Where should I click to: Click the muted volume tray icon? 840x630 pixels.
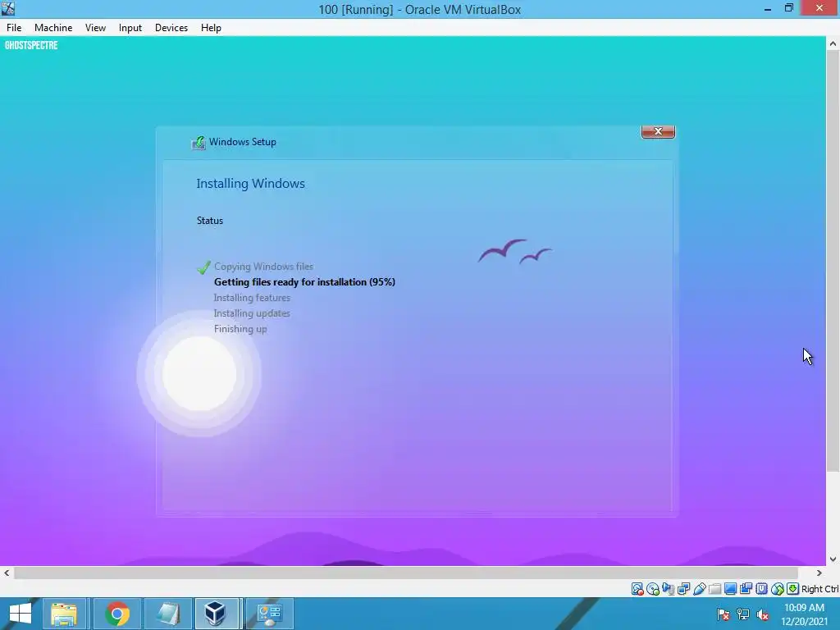pyautogui.click(x=763, y=614)
